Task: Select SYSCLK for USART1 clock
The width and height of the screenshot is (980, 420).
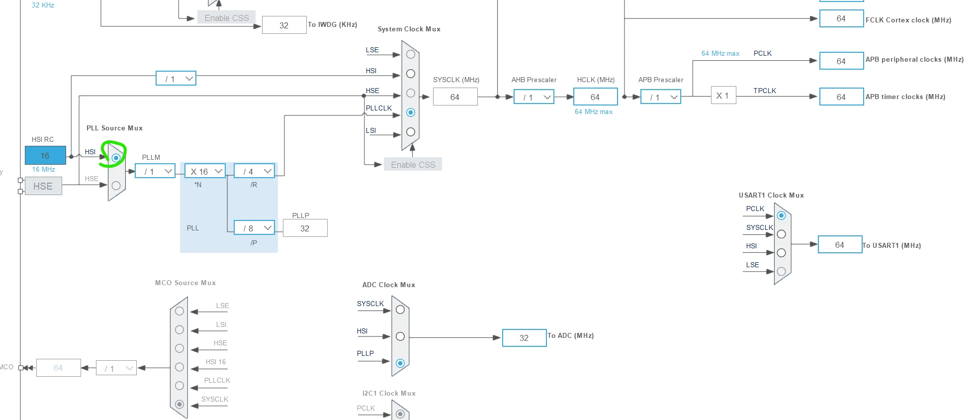Action: (781, 234)
